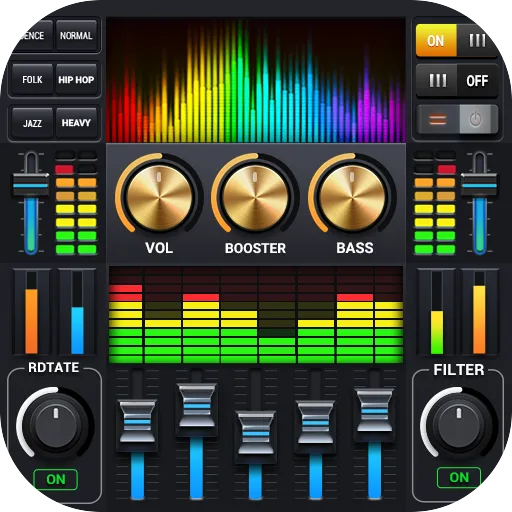Screen dimensions: 512x512
Task: Click the rainbow spectrum visualizer display
Action: tap(256, 80)
